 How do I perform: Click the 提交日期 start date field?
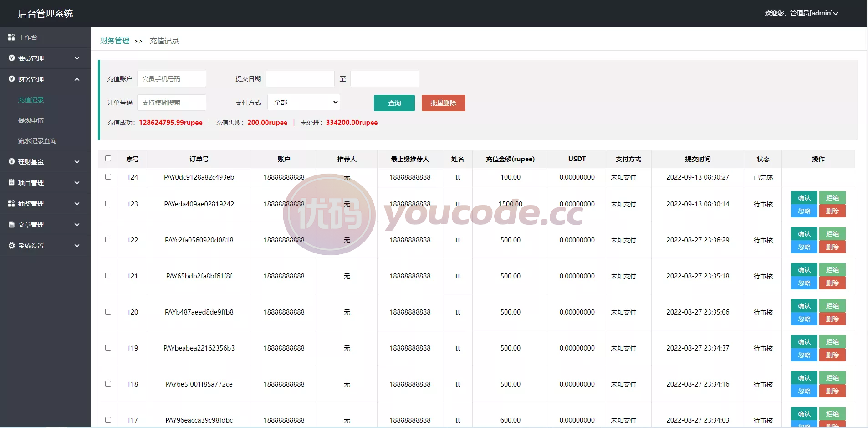click(300, 79)
